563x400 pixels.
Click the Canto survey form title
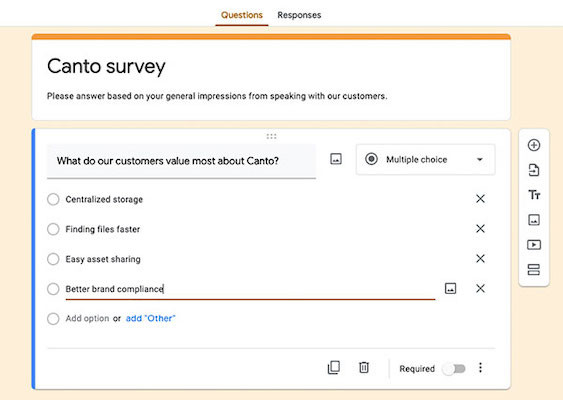[106, 66]
